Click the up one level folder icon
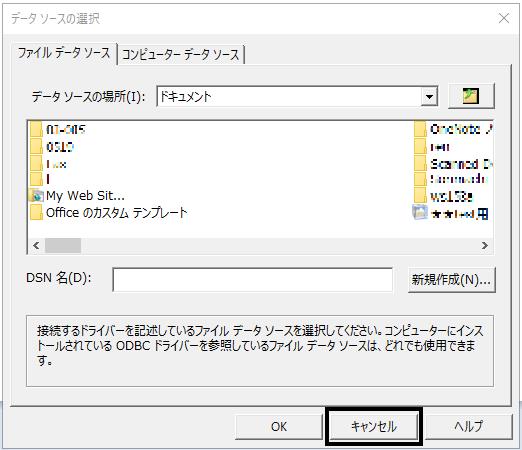 [471, 96]
